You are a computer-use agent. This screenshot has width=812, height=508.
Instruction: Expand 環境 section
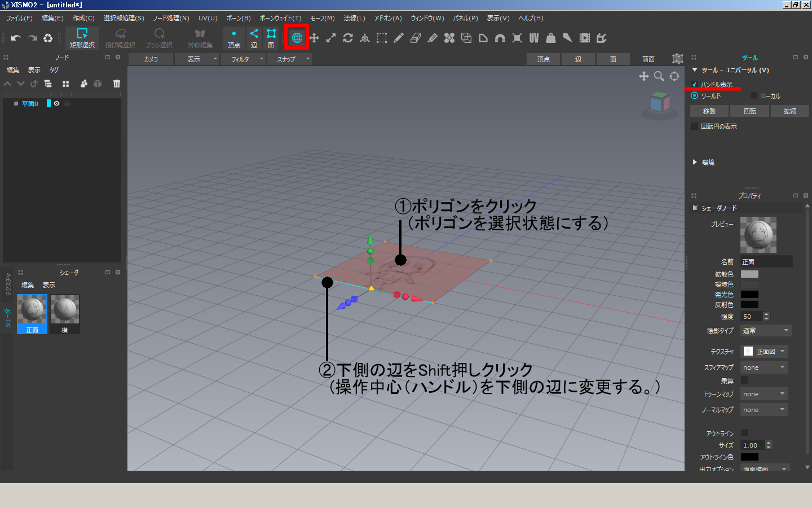[695, 162]
